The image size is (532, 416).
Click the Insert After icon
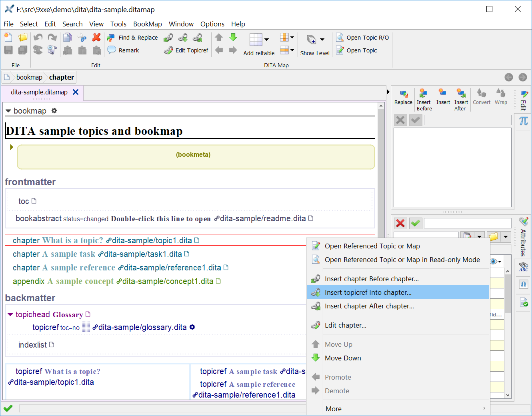point(461,96)
